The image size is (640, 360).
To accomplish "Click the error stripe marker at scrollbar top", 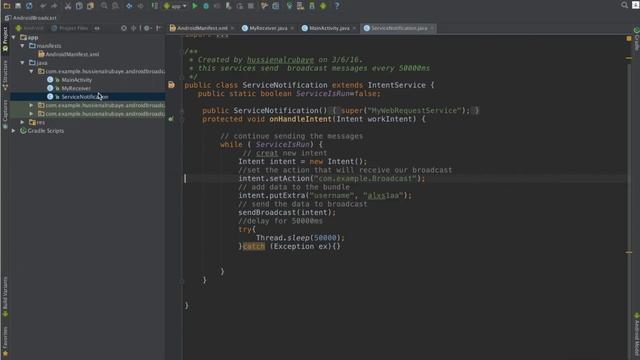I will [629, 38].
